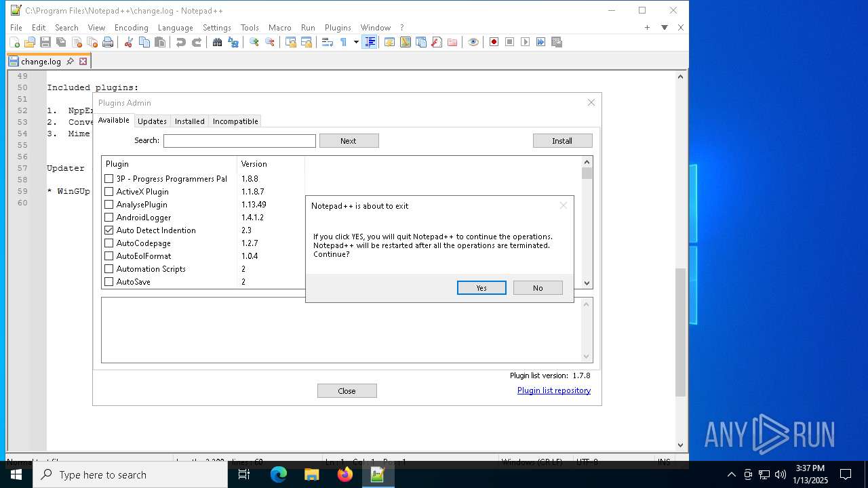Viewport: 868px width, 488px height.
Task: Check the AnalysePlugin checkbox
Action: pos(108,205)
